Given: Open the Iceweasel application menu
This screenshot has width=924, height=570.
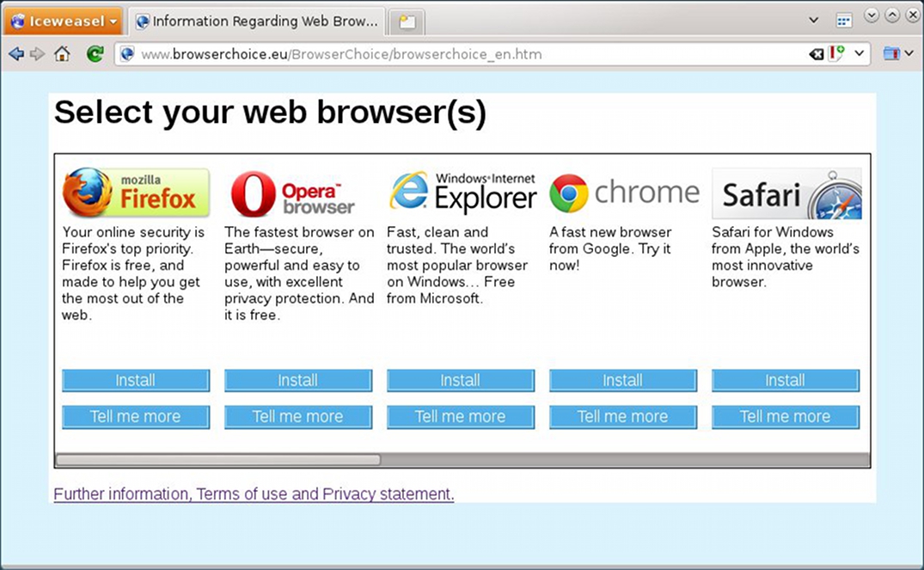Looking at the screenshot, I should click(x=64, y=21).
